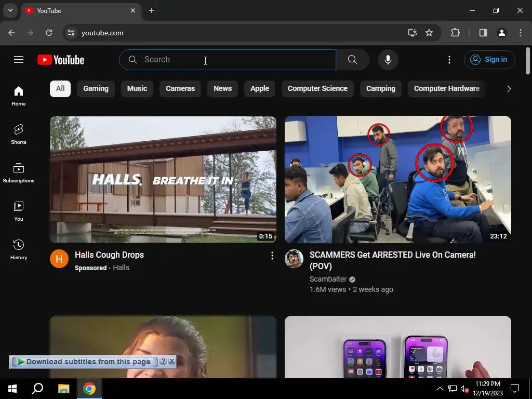
Task: Start voice search with microphone icon
Action: tap(388, 60)
